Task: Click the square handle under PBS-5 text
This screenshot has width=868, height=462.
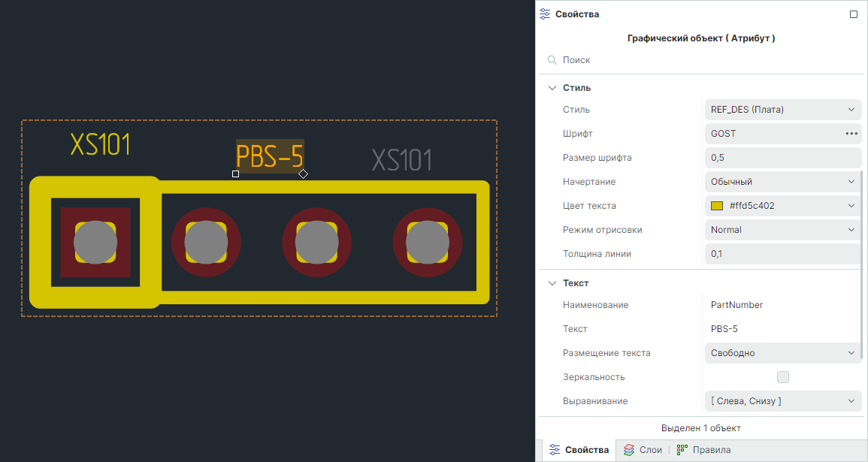Action: (235, 174)
